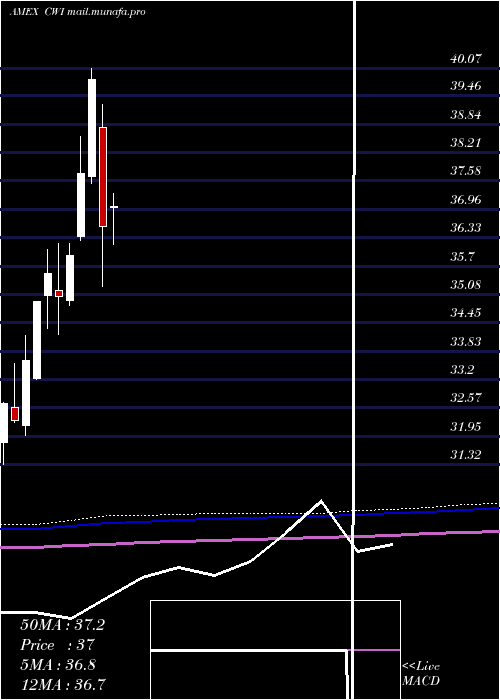This screenshot has height=700, width=500.
Task: Select the 35.08 price axis label
Action: pyautogui.click(x=466, y=284)
